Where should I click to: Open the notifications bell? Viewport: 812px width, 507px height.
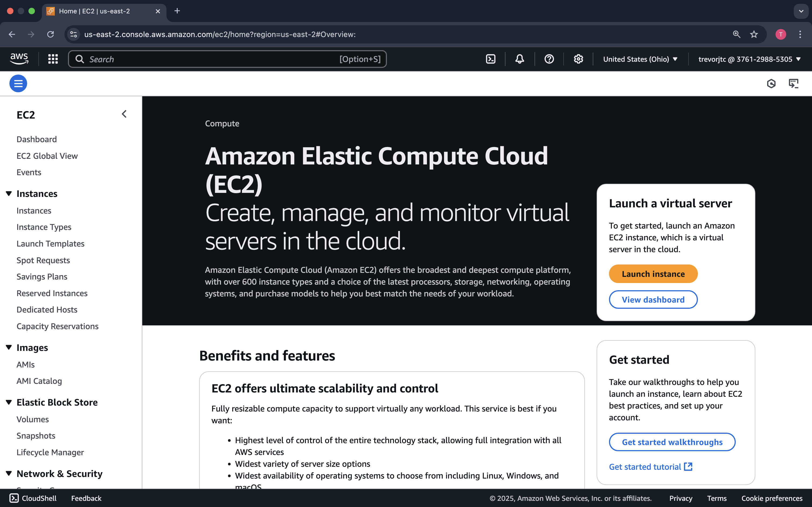coord(519,59)
